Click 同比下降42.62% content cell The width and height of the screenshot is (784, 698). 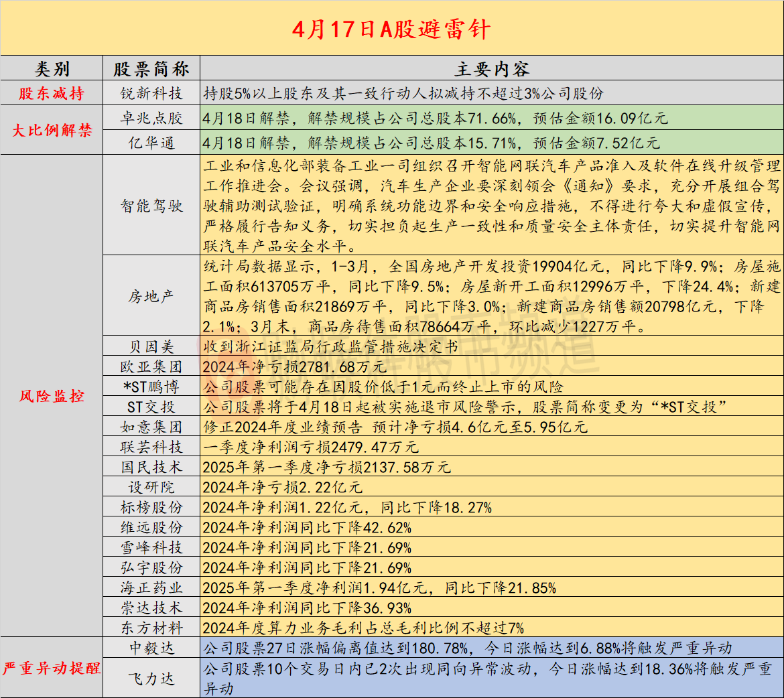point(492,527)
